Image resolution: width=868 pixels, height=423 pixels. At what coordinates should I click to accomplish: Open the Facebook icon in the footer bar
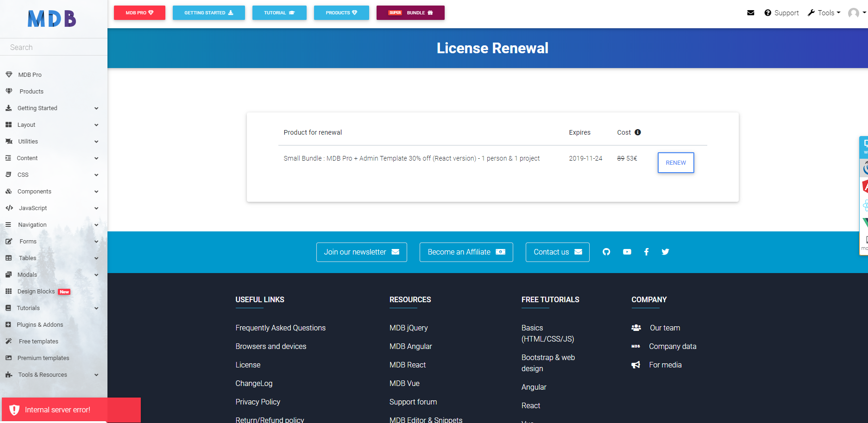647,252
